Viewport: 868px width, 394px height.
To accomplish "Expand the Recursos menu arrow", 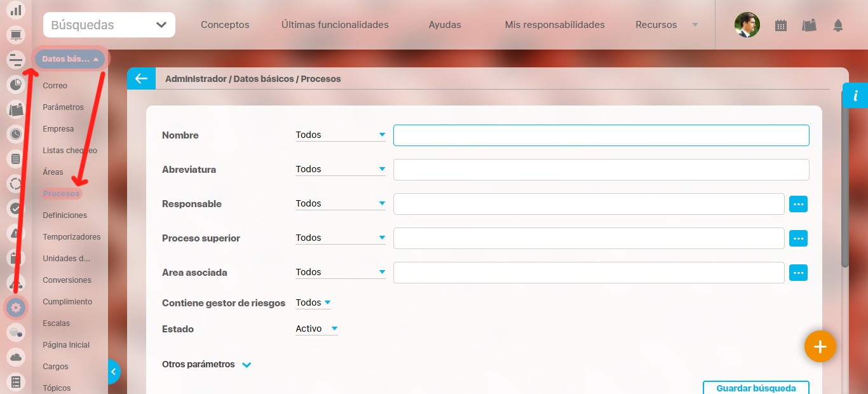I will tap(695, 25).
